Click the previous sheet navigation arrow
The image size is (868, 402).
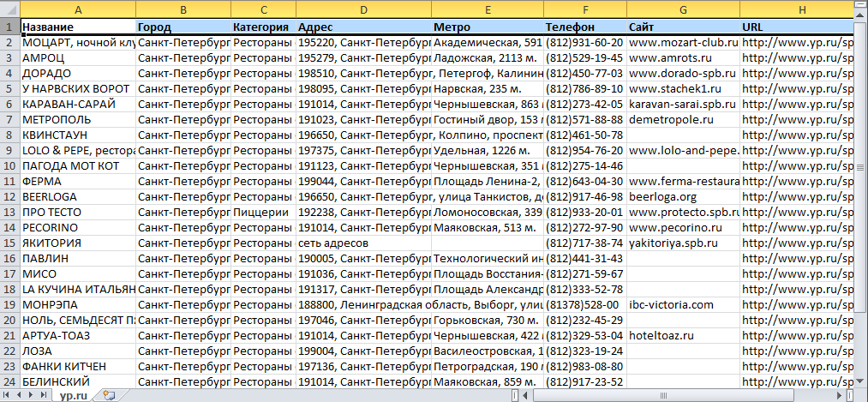[x=20, y=395]
